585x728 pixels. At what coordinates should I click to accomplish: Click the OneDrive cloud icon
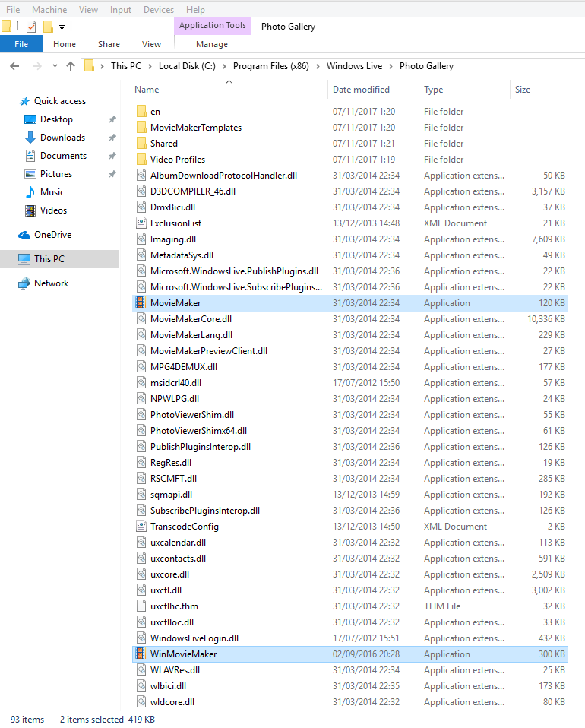24,235
